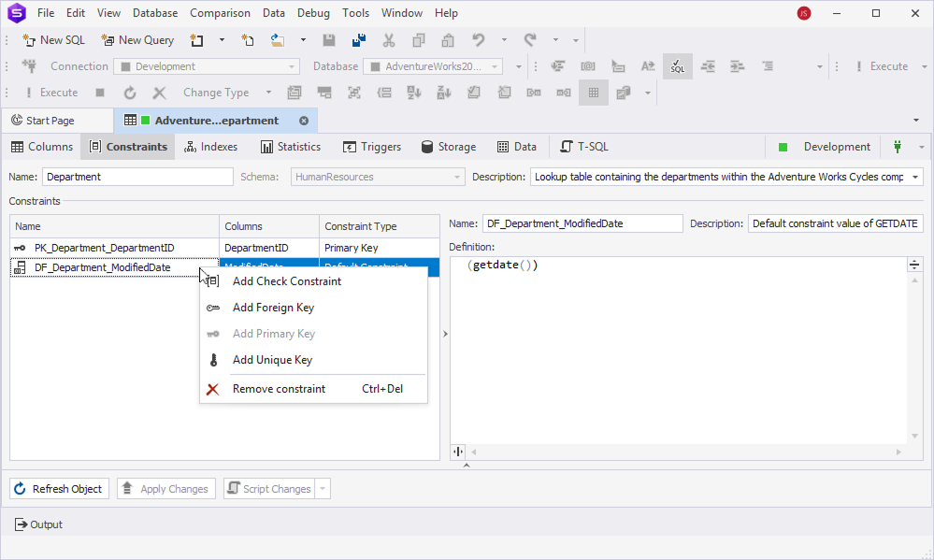The height and width of the screenshot is (560, 934).
Task: Click the New Query toolbar button
Action: click(x=137, y=40)
